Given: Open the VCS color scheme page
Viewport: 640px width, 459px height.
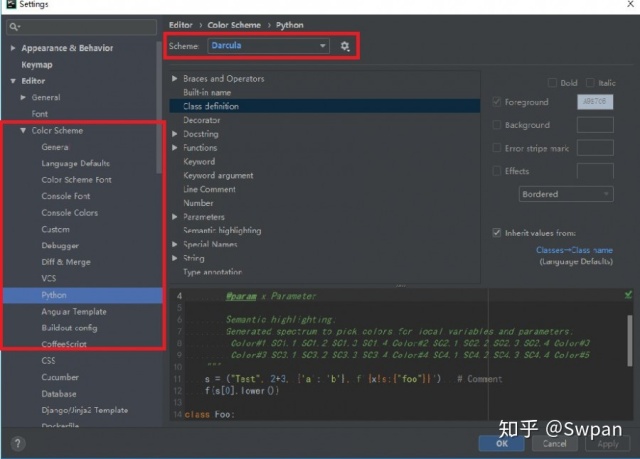Looking at the screenshot, I should click(x=49, y=278).
